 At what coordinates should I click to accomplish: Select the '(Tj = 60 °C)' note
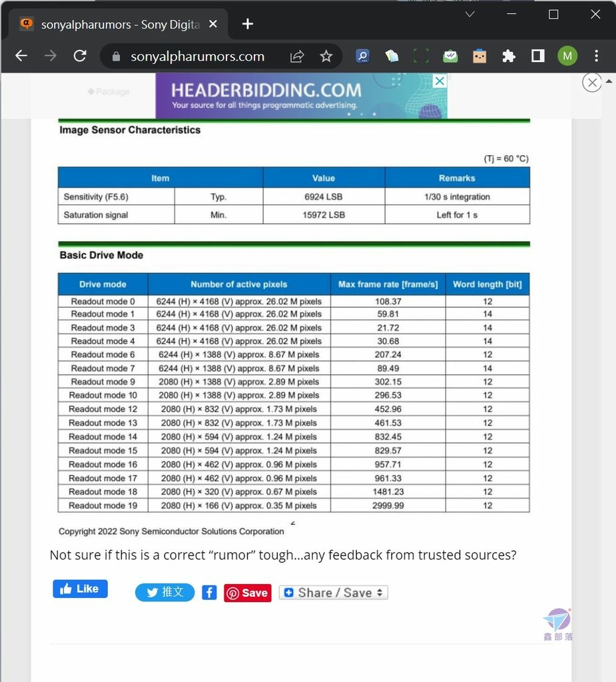point(506,159)
